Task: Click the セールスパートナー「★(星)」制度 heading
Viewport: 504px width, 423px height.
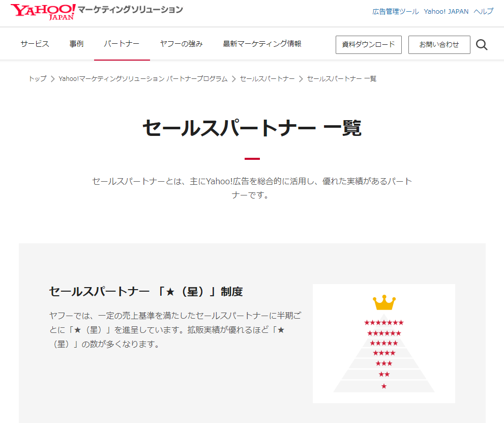Action: click(146, 292)
